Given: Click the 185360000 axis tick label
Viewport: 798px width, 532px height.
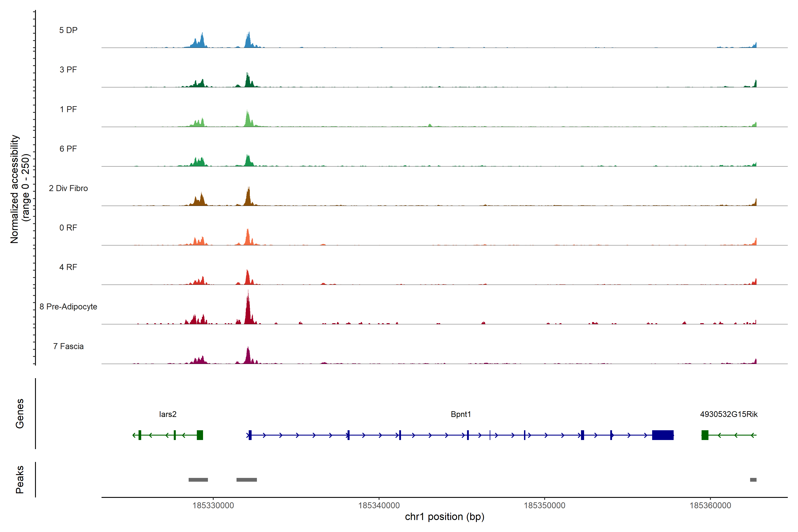Looking at the screenshot, I should click(710, 506).
